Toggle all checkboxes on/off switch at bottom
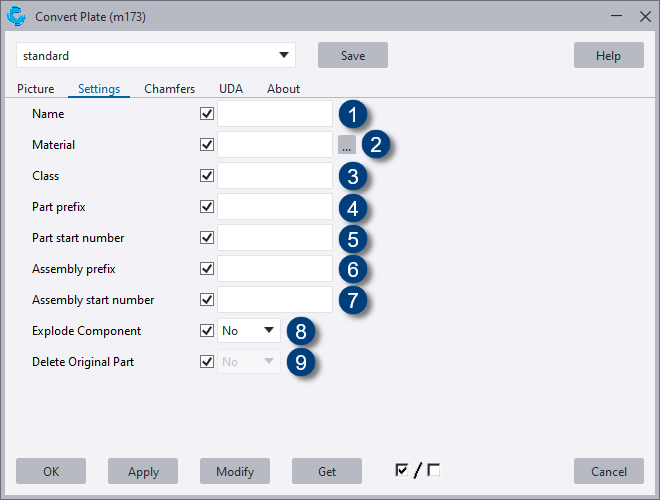The image size is (660, 500). [418, 470]
